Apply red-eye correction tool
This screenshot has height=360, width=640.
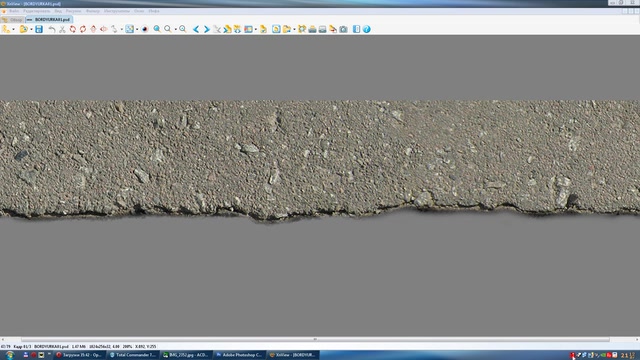pos(144,29)
